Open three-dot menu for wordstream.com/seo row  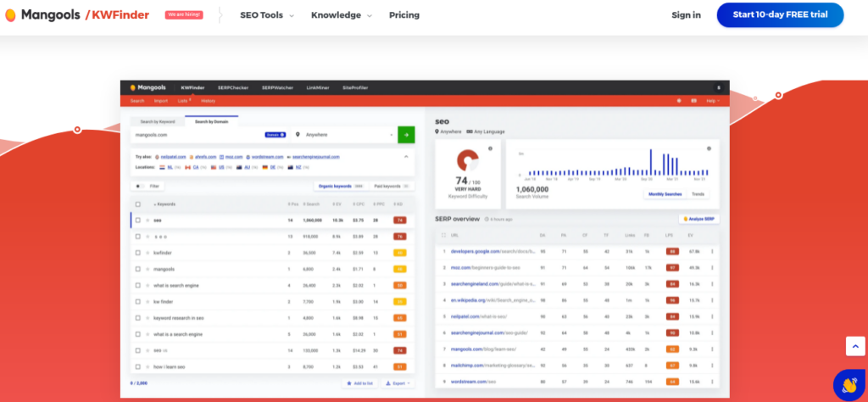pos(712,382)
